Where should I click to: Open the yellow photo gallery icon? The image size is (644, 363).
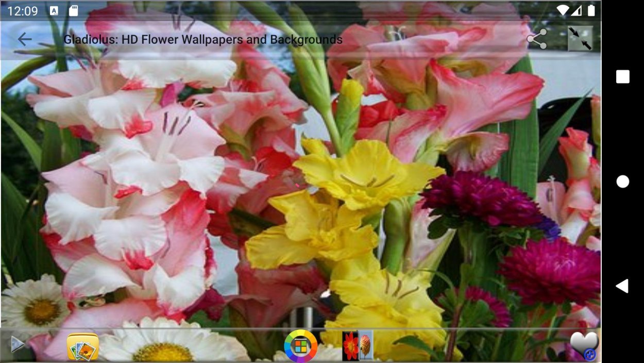(83, 346)
